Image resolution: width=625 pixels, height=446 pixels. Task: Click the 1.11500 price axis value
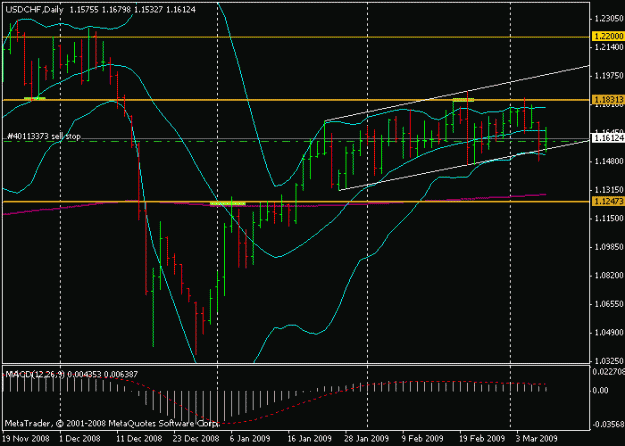[608, 218]
